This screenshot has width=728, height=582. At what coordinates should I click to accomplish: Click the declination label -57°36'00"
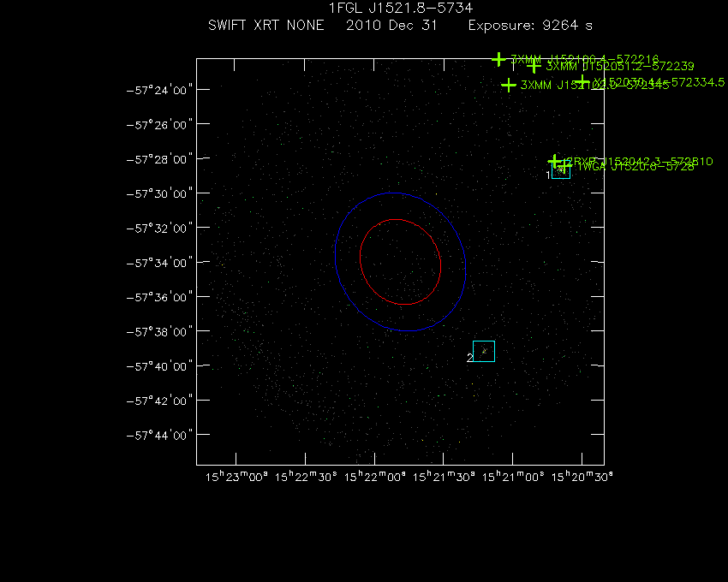159,298
